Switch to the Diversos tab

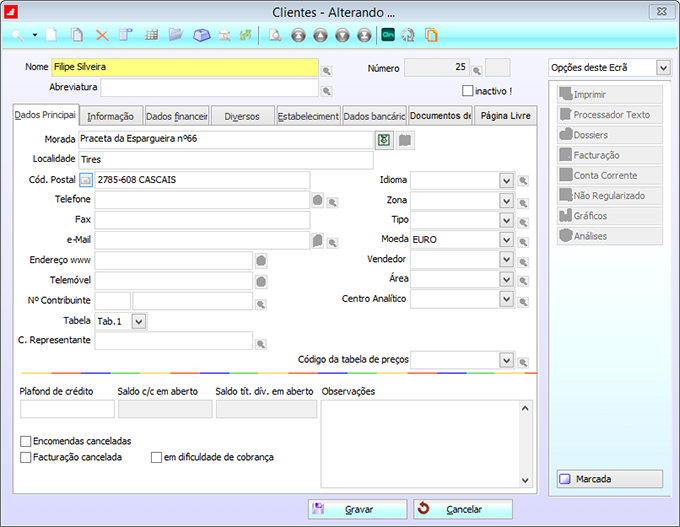242,116
